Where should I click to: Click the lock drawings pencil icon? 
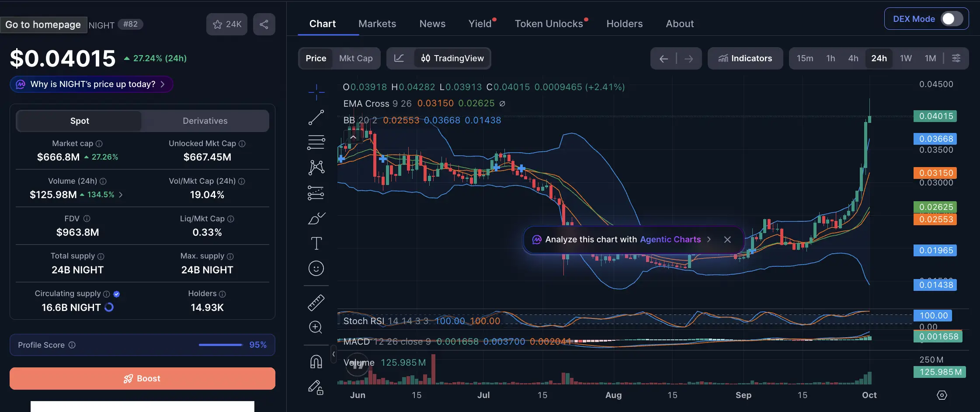[316, 387]
